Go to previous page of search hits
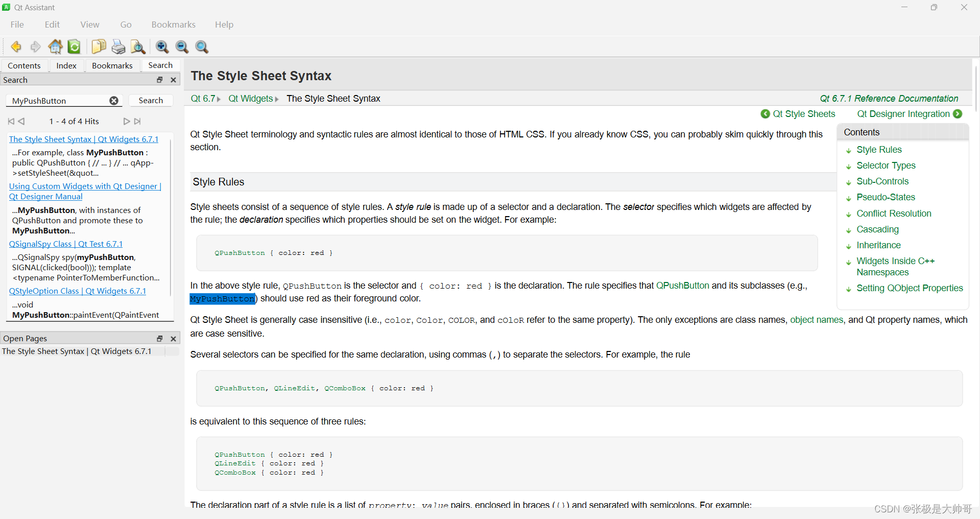The width and height of the screenshot is (980, 519). [21, 121]
